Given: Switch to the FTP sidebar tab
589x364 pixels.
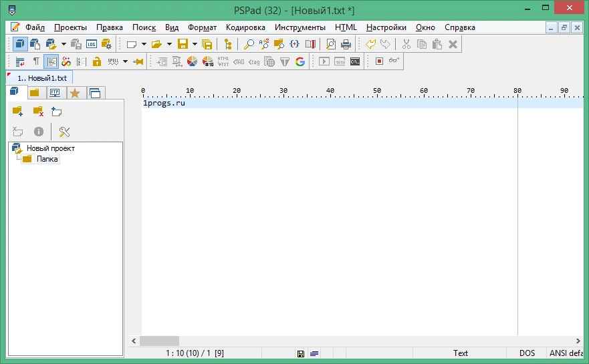Looking at the screenshot, I should 55,93.
